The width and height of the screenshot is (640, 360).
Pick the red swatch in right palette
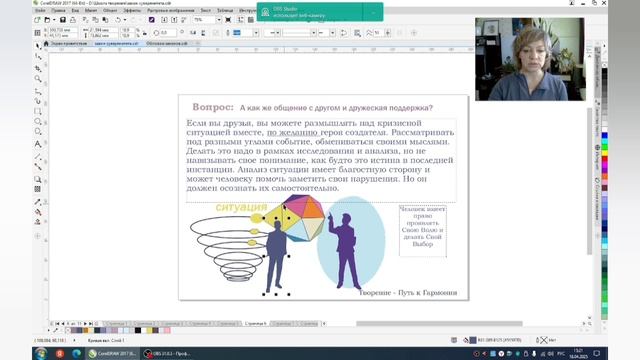coord(604,159)
